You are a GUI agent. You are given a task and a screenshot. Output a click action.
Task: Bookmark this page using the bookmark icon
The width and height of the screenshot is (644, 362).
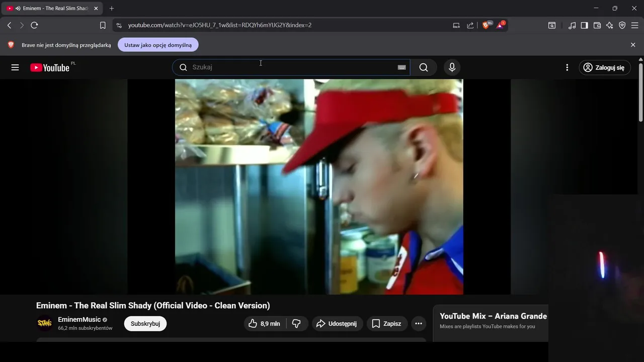click(x=103, y=25)
